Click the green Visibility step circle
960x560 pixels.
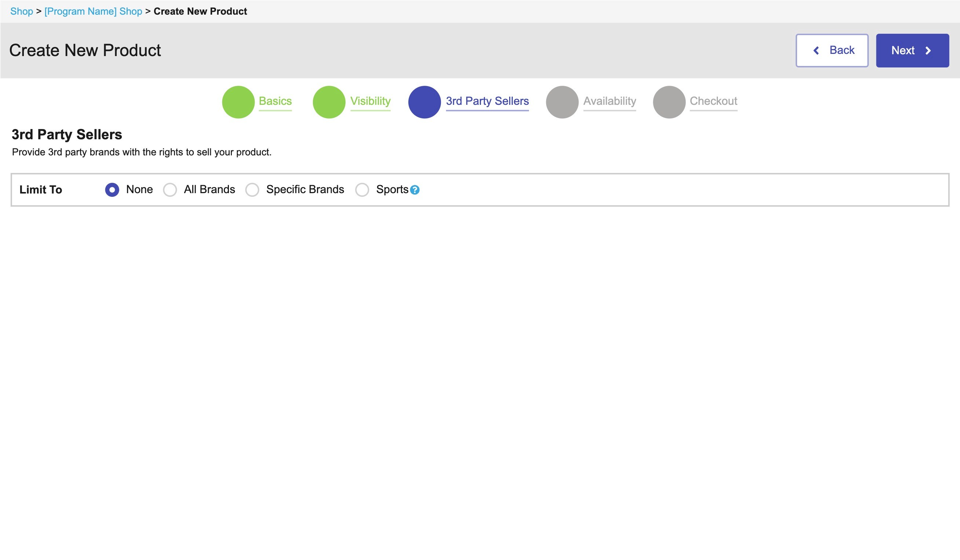[329, 102]
